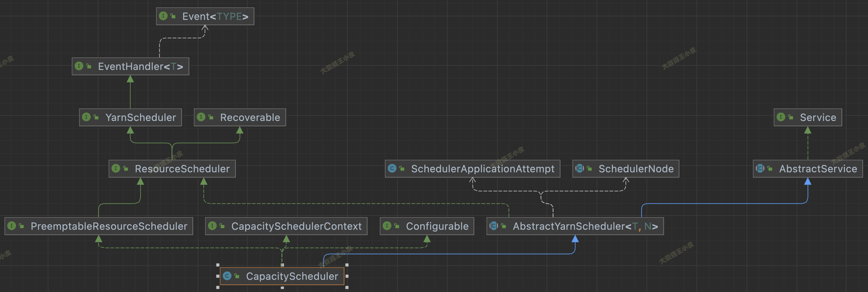Click the interface icon on ResourceScheduler node
The image size is (868, 292).
tap(116, 168)
